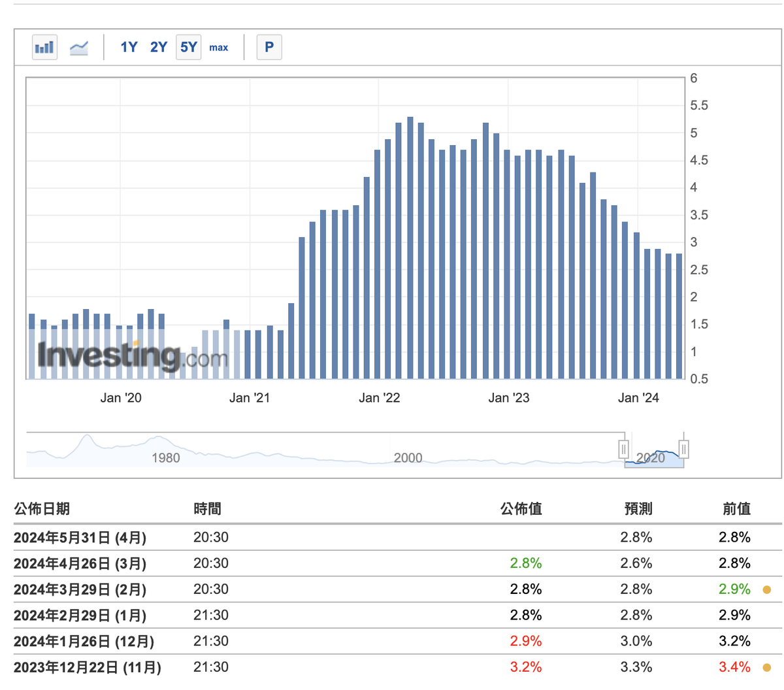The image size is (784, 690).
Task: Click the 2024年5月31日 (4月) row date
Action: (80, 538)
